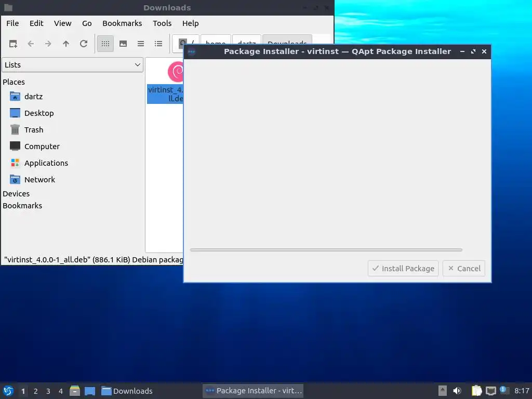Maximize the Package Installer window
Screen dimensions: 532x399
(x=473, y=51)
